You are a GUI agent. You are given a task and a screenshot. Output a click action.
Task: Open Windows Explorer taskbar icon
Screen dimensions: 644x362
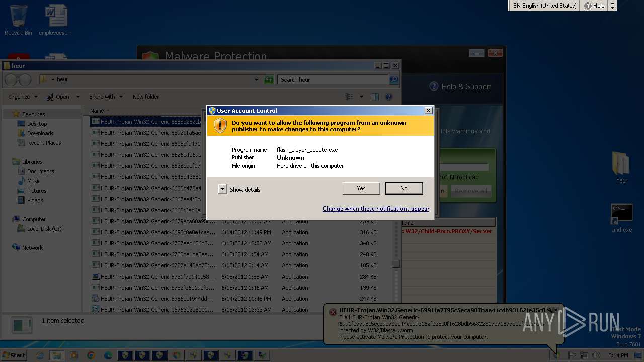pyautogui.click(x=57, y=355)
